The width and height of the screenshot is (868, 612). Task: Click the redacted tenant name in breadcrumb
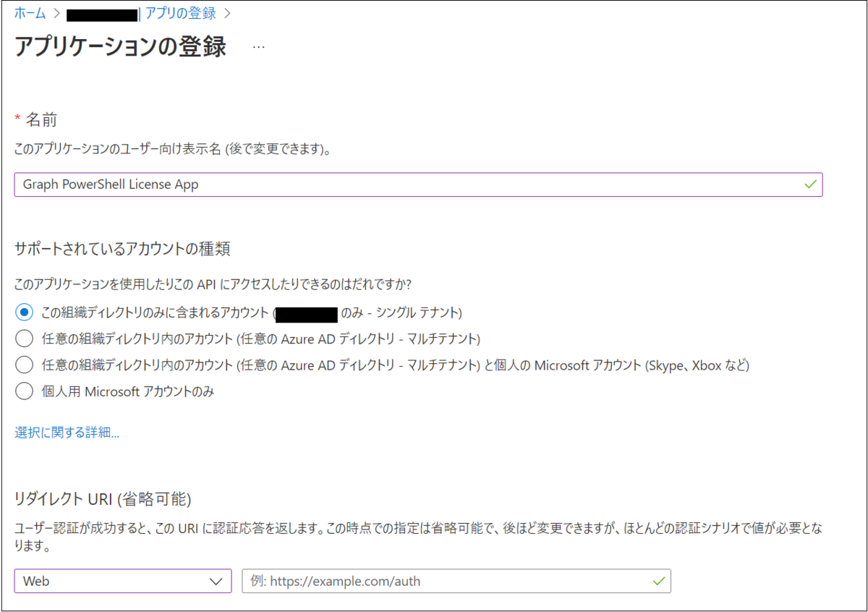coord(101,12)
